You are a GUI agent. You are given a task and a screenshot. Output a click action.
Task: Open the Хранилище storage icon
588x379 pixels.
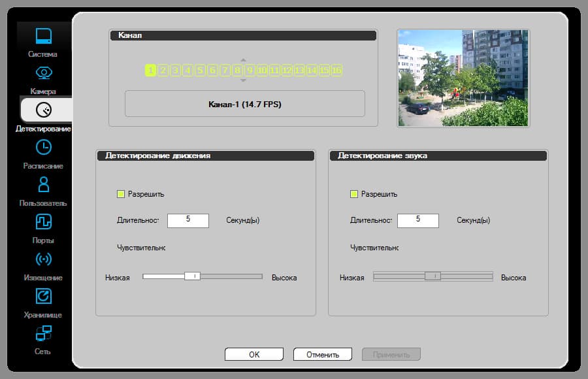[44, 296]
